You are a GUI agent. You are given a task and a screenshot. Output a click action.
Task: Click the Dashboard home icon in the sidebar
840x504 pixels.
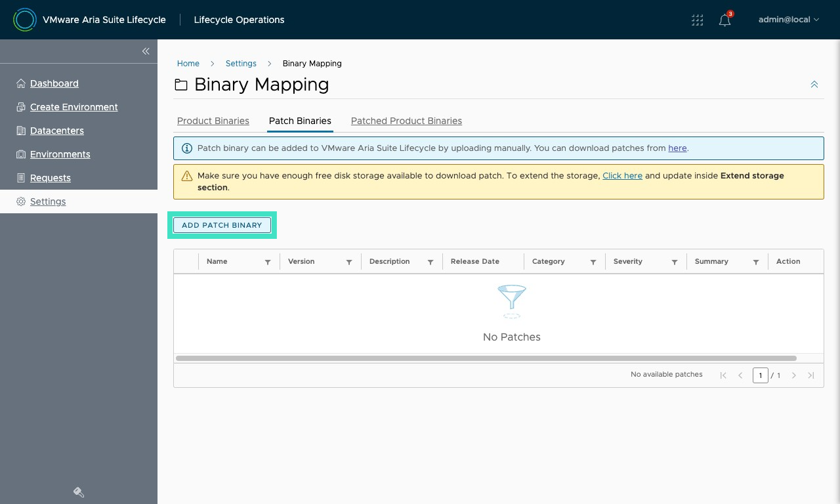coord(21,83)
